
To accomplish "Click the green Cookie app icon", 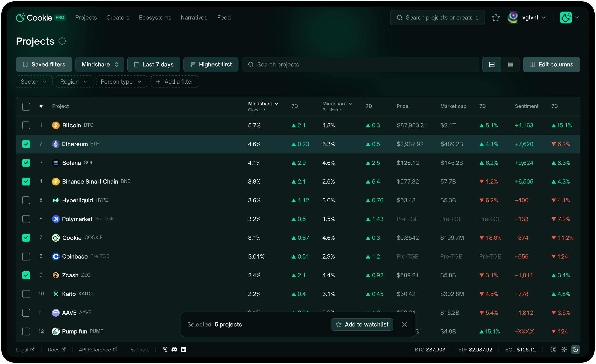I will 566,18.
